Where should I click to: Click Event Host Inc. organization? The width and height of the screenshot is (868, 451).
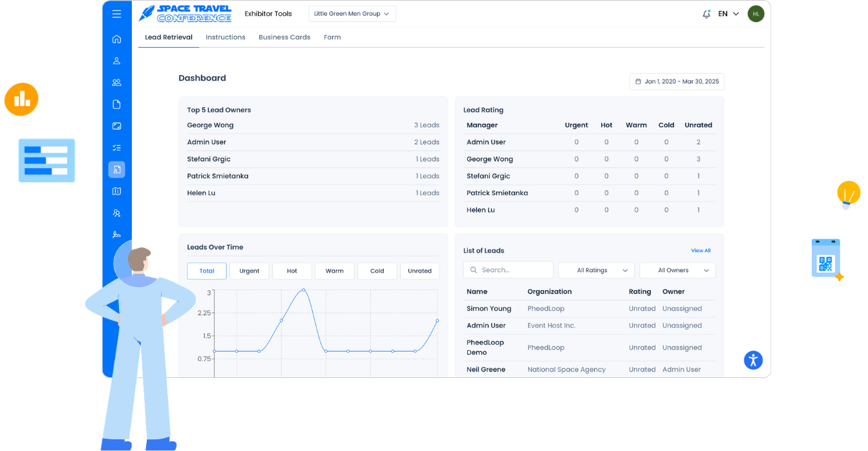click(x=551, y=326)
